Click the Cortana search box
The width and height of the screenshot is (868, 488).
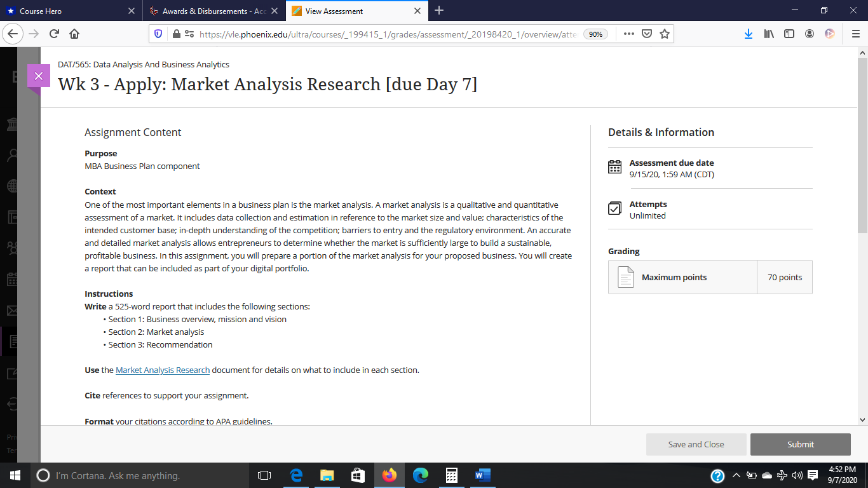pyautogui.click(x=140, y=475)
